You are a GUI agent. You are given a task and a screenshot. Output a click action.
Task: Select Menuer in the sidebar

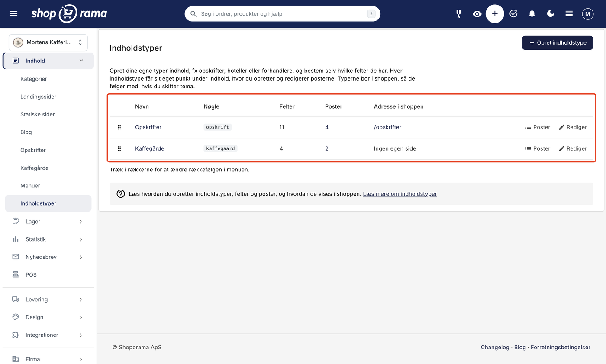[30, 186]
